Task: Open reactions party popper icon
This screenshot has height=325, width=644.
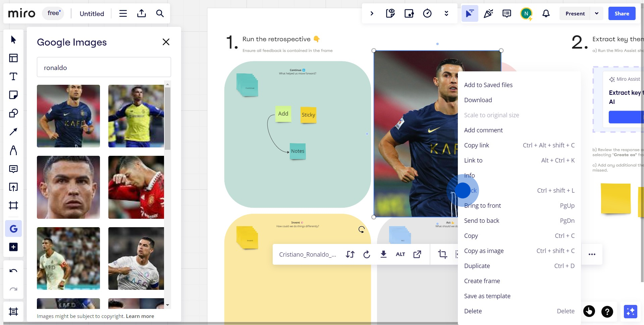Action: point(488,13)
